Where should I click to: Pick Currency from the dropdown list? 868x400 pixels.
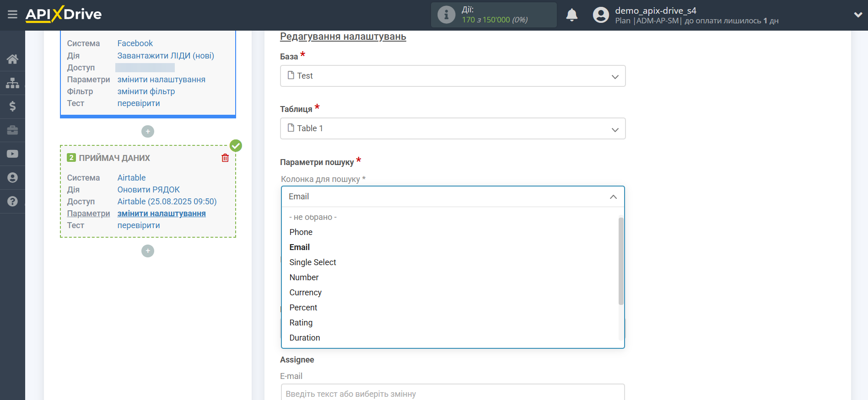click(x=305, y=293)
